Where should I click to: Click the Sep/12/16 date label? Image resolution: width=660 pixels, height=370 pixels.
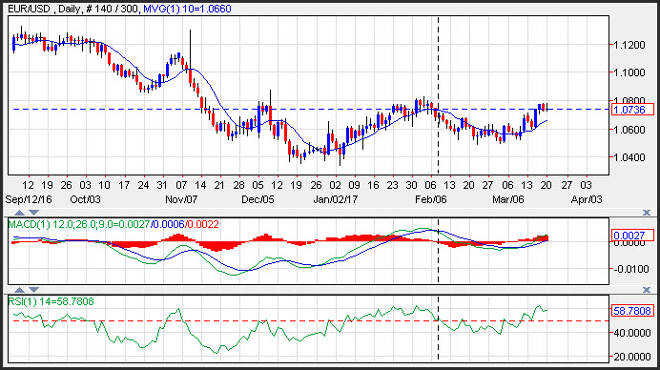click(29, 199)
